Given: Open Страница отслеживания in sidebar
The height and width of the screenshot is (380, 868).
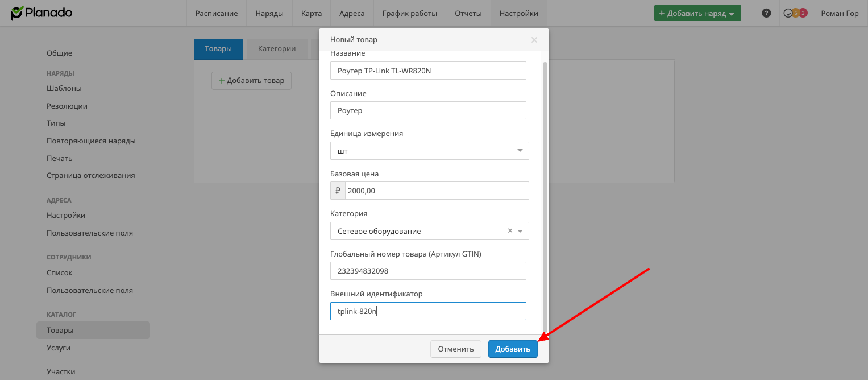Looking at the screenshot, I should point(91,176).
